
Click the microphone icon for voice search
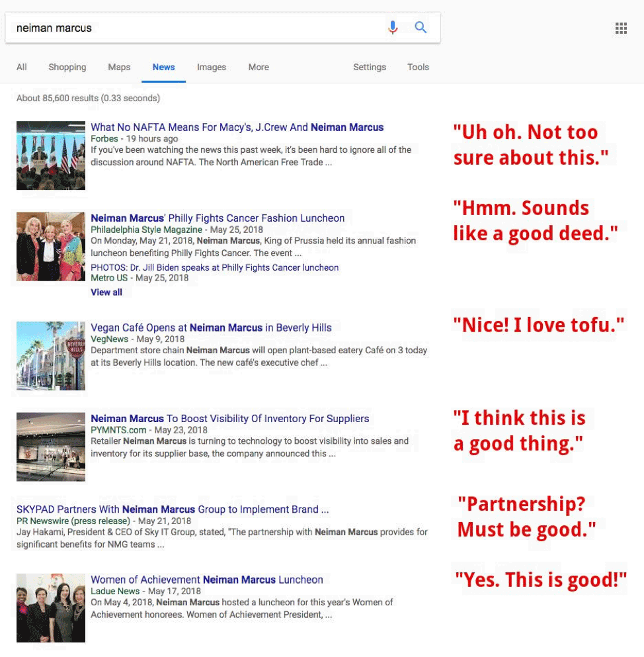click(x=393, y=27)
